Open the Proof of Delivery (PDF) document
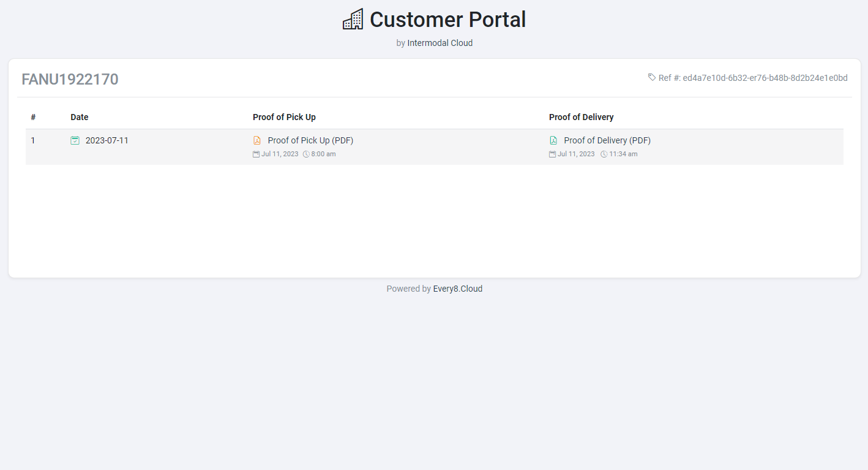The image size is (868, 470). 607,140
